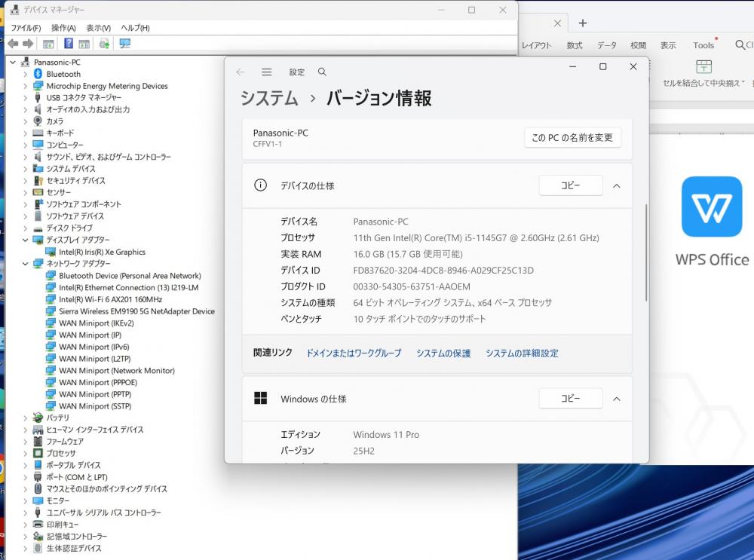Expand the Bluetooth tree node

25,74
